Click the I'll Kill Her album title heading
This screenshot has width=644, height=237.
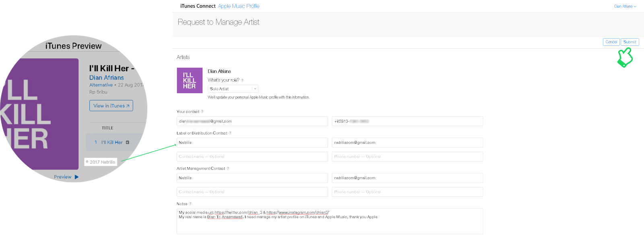click(112, 68)
